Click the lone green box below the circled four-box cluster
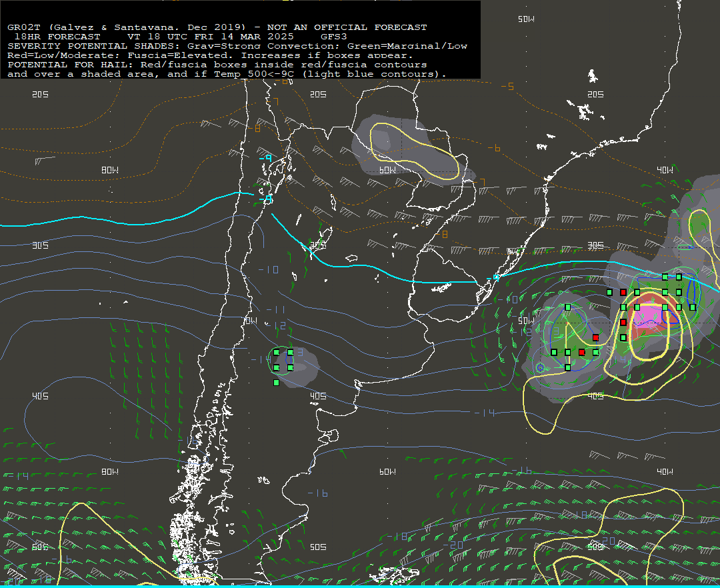The height and width of the screenshot is (588, 720). point(277,383)
